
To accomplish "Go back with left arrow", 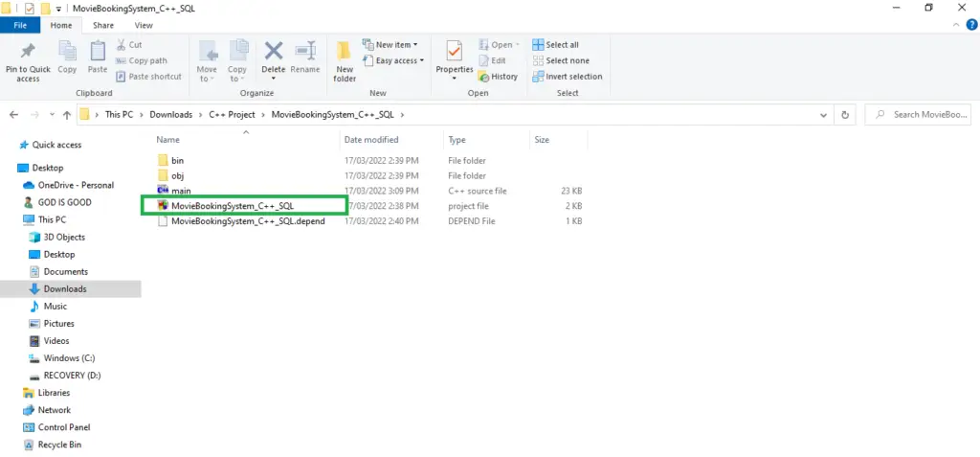I will (x=14, y=115).
